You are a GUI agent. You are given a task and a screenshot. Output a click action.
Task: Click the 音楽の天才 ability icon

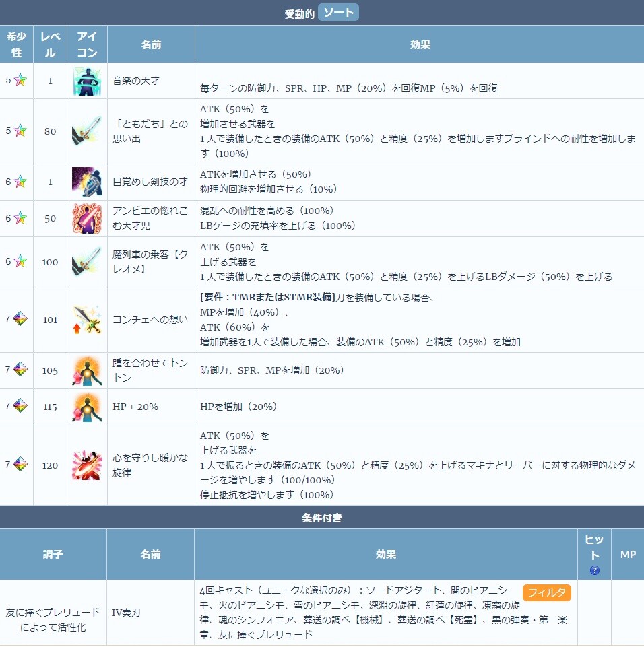click(x=87, y=81)
